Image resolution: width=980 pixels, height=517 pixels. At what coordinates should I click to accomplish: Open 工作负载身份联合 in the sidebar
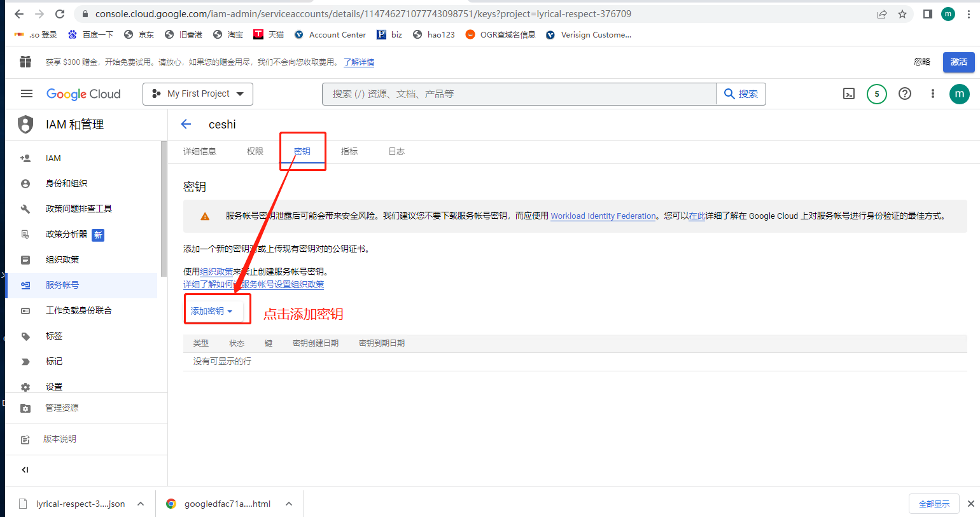click(x=81, y=310)
